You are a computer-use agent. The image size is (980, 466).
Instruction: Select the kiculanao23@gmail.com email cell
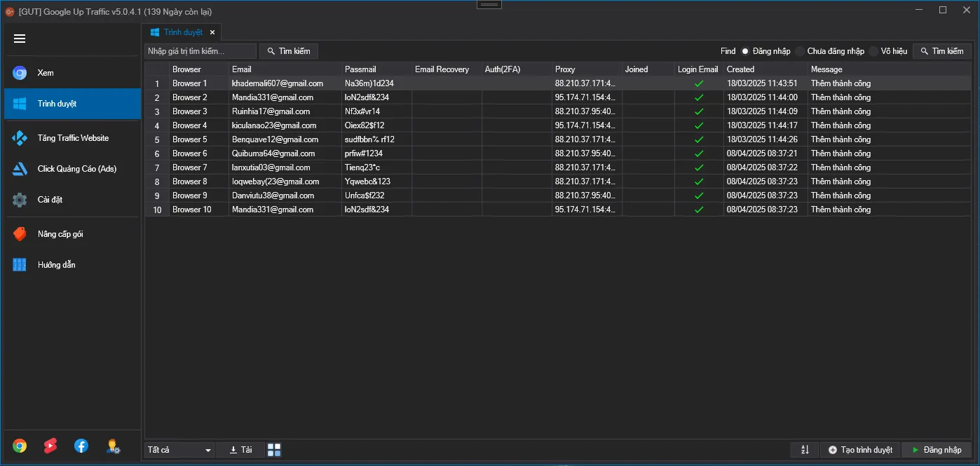tap(285, 125)
